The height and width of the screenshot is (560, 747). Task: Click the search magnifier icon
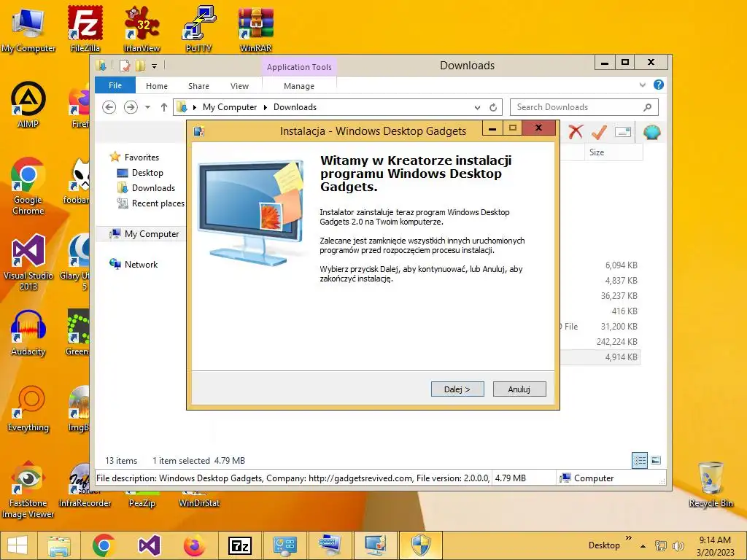coord(648,107)
